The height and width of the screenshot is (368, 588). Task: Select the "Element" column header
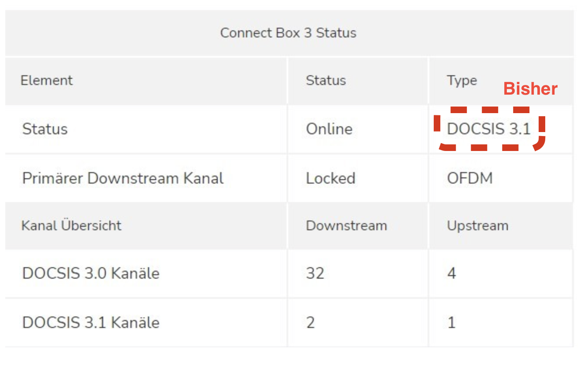click(47, 81)
